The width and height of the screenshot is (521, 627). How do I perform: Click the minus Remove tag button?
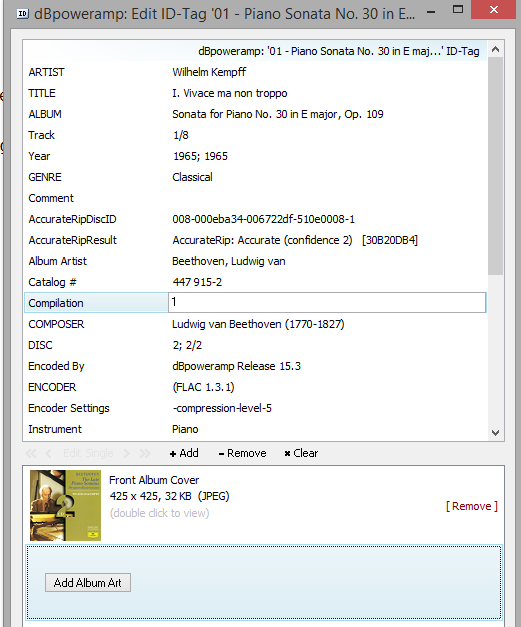(242, 453)
